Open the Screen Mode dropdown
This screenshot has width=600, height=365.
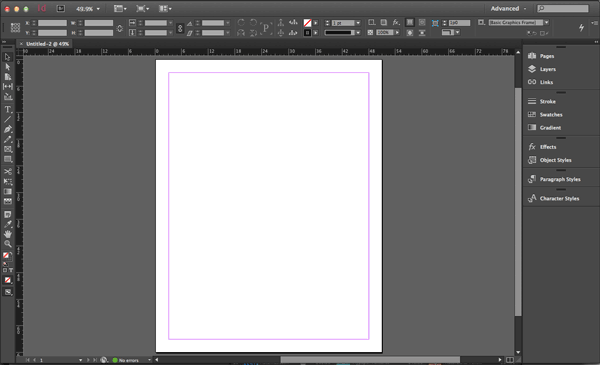coord(142,8)
